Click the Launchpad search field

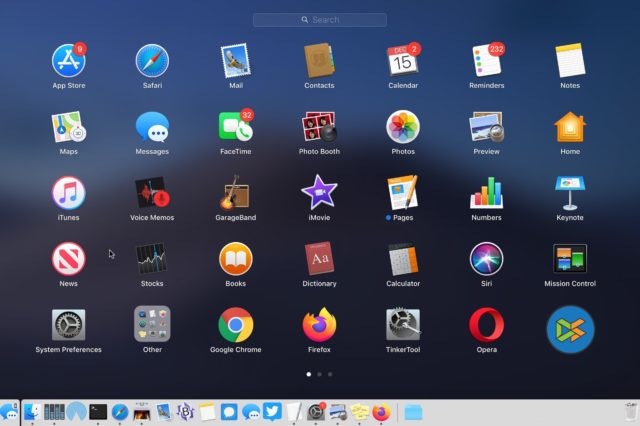click(320, 19)
